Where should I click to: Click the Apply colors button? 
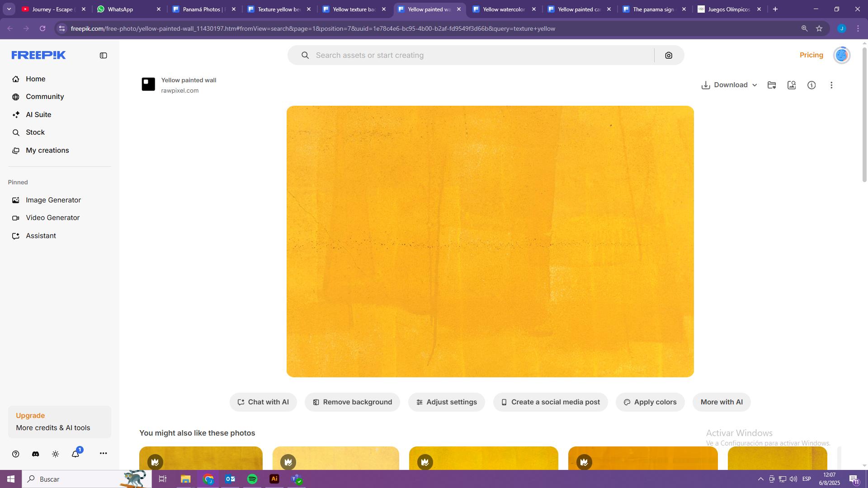coord(650,402)
